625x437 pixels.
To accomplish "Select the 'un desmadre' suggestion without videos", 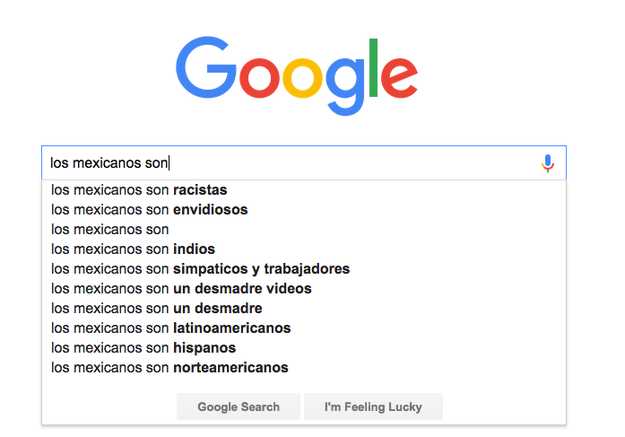I will click(x=304, y=308).
